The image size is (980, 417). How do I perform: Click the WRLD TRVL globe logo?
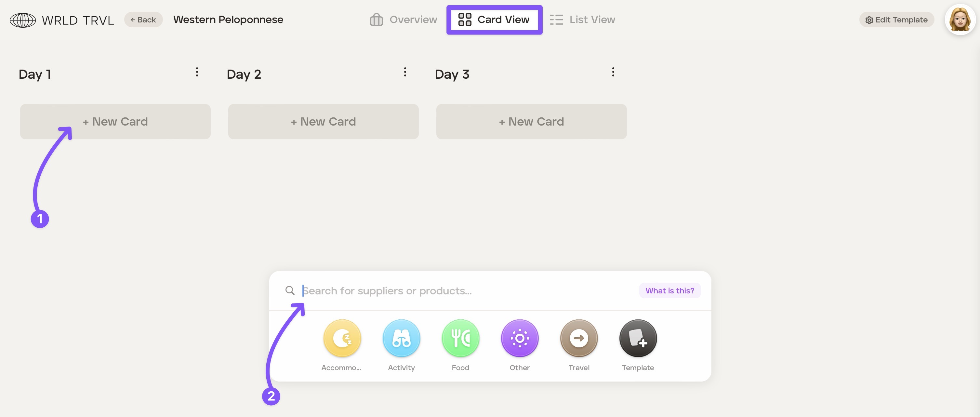pyautogui.click(x=23, y=20)
